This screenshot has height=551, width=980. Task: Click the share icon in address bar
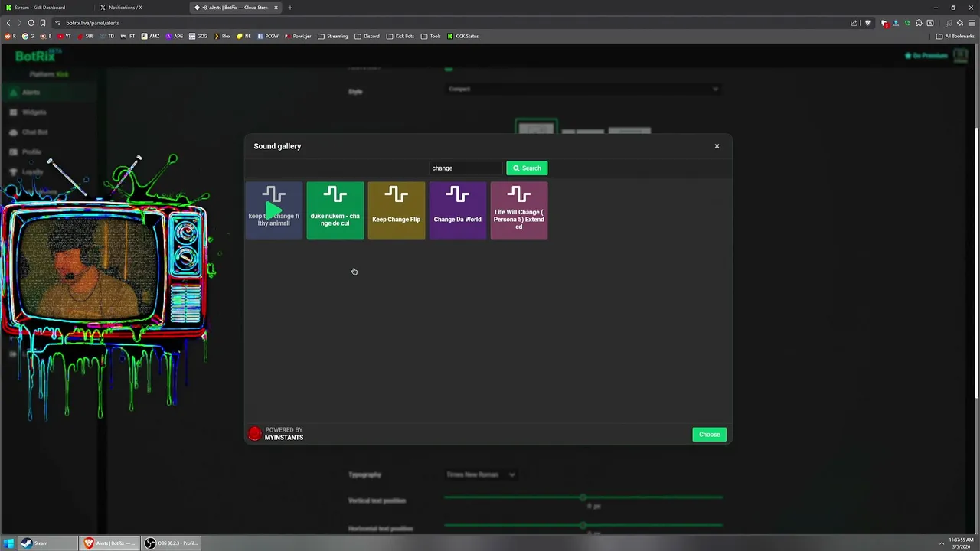pyautogui.click(x=854, y=23)
